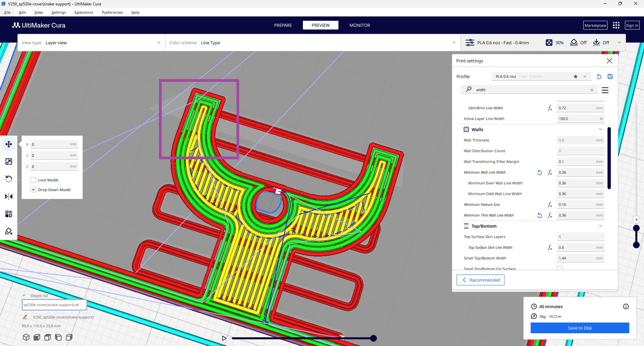Switch to the PREPARE tab
The image size is (644, 346).
click(x=283, y=25)
